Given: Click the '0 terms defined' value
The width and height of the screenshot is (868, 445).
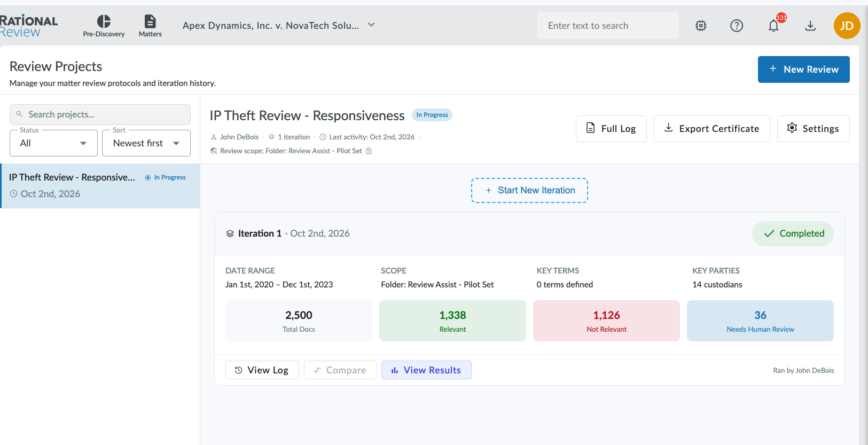Looking at the screenshot, I should coord(565,285).
